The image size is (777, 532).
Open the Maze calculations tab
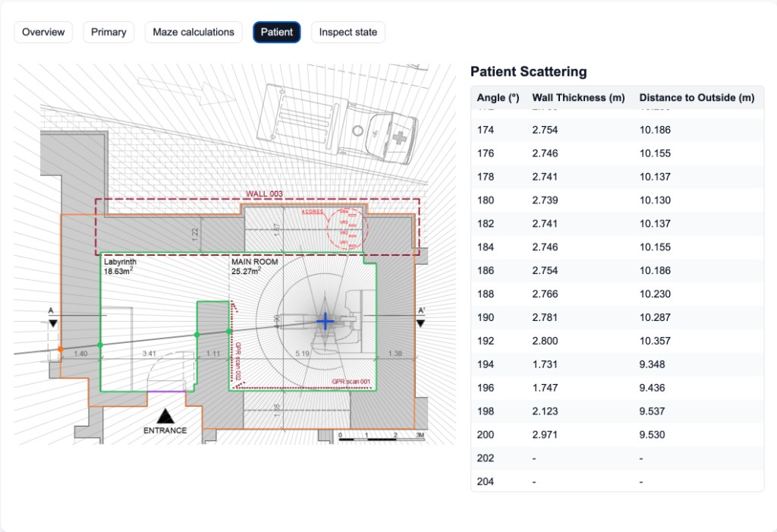click(193, 32)
